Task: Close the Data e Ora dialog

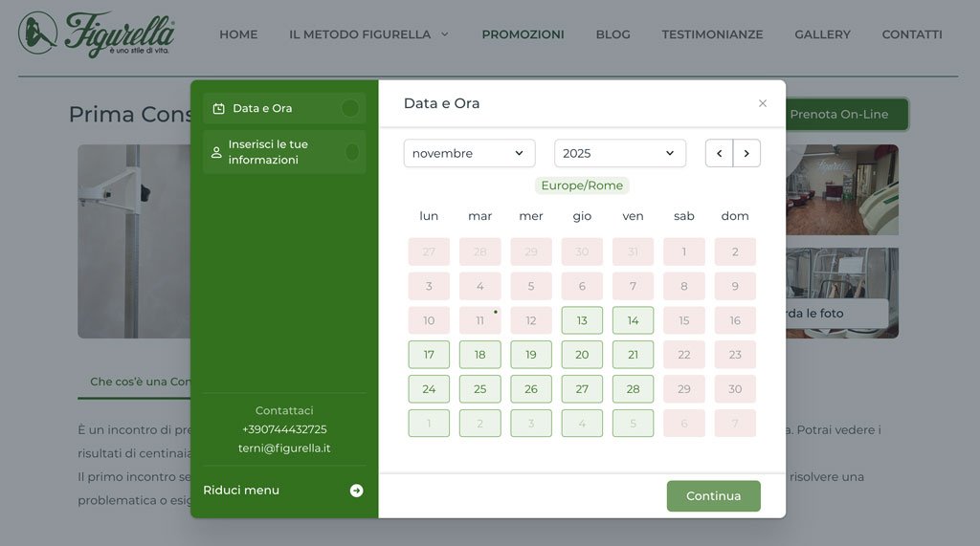Action: tap(763, 103)
